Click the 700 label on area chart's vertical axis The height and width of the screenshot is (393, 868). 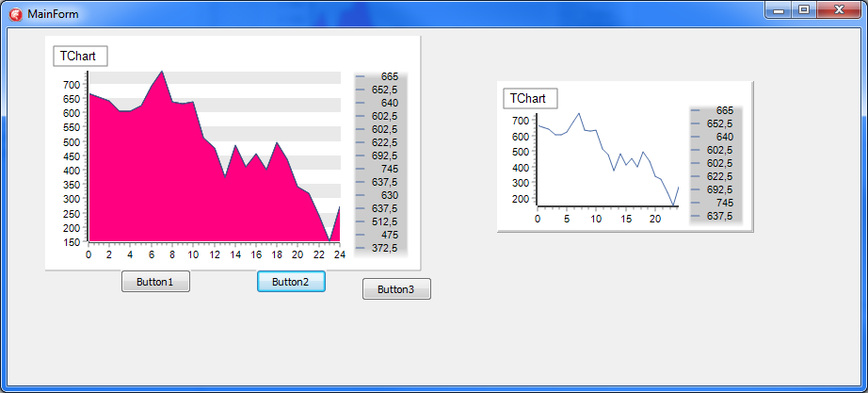coord(73,86)
